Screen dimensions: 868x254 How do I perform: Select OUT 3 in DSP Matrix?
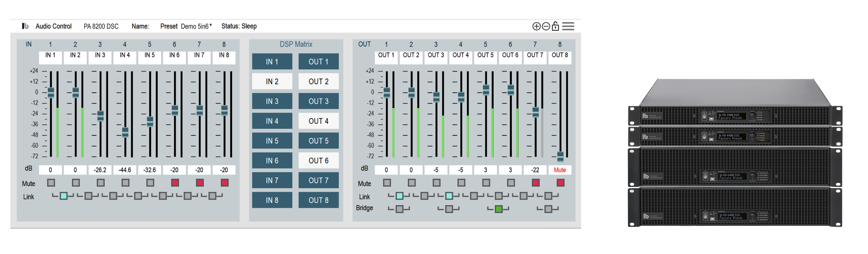tap(318, 101)
